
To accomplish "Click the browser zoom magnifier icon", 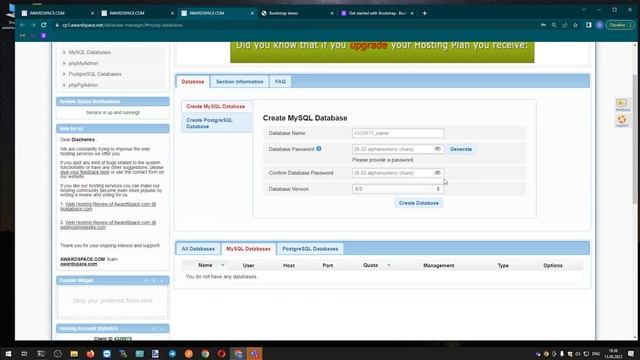I will pyautogui.click(x=554, y=25).
